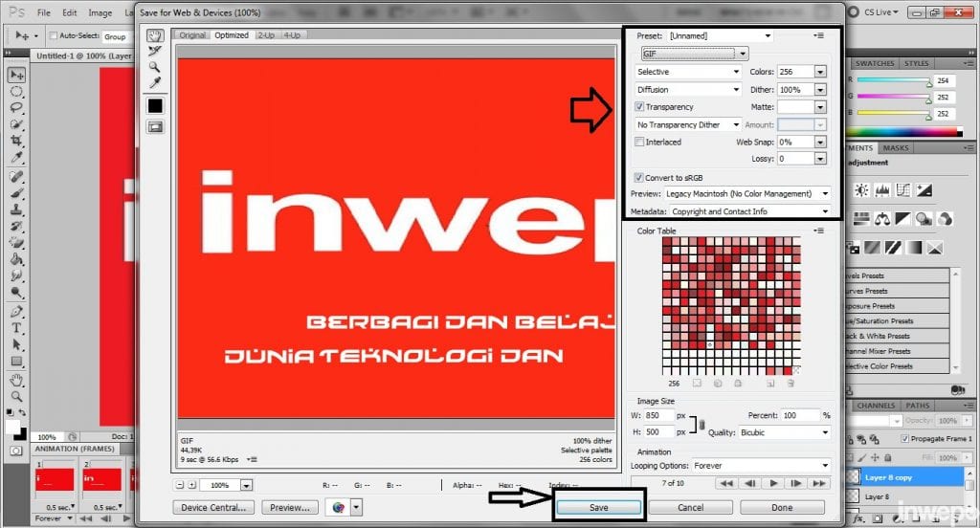Select the History Brush tool
This screenshot has height=528, width=980.
(17, 226)
